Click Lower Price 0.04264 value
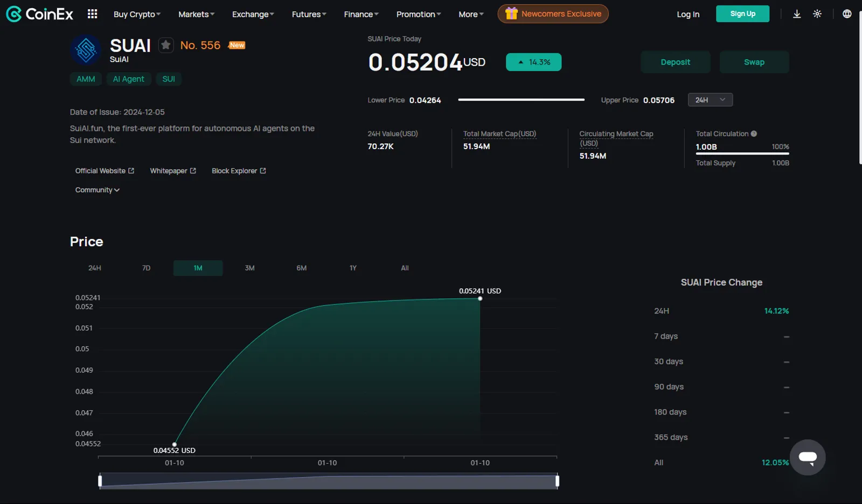The height and width of the screenshot is (504, 862). pos(425,100)
